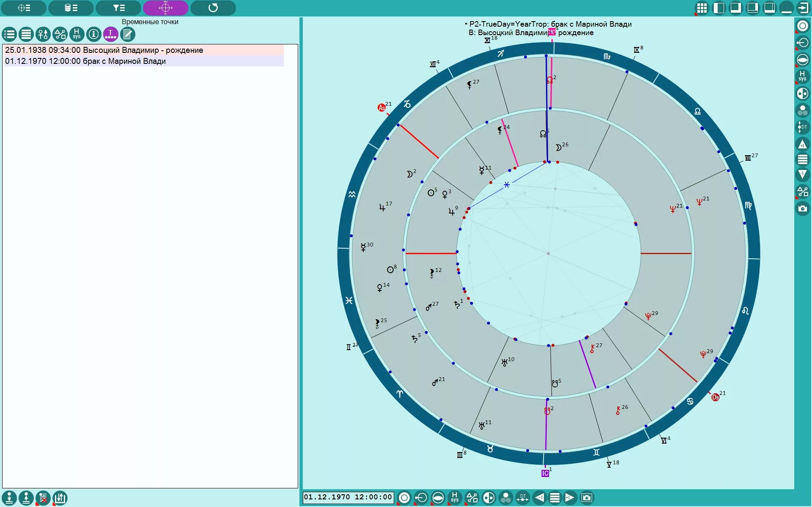Toggle the left-half panel layout button
This screenshot has width=812, height=507.
[x=719, y=8]
